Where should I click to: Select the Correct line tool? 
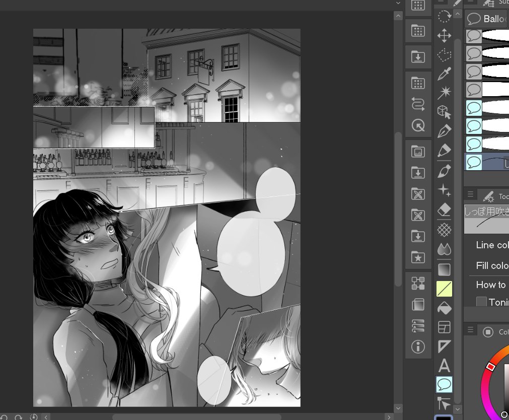tap(444, 404)
